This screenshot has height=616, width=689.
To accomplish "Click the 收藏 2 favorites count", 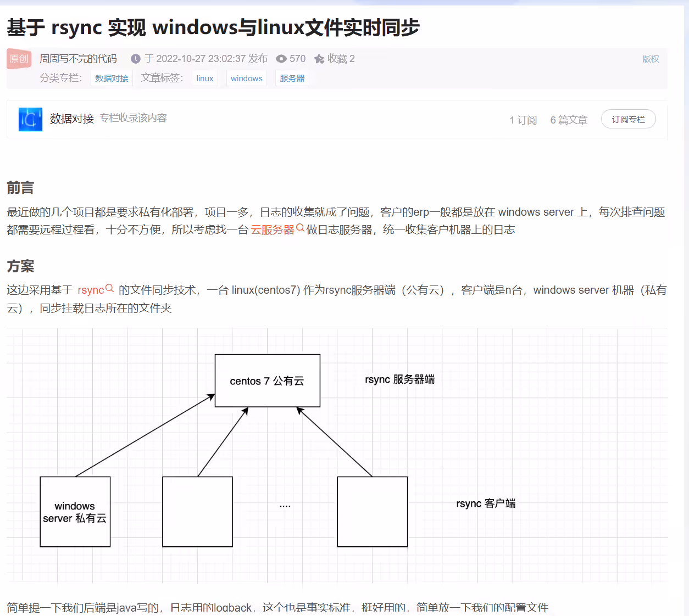I will click(341, 59).
